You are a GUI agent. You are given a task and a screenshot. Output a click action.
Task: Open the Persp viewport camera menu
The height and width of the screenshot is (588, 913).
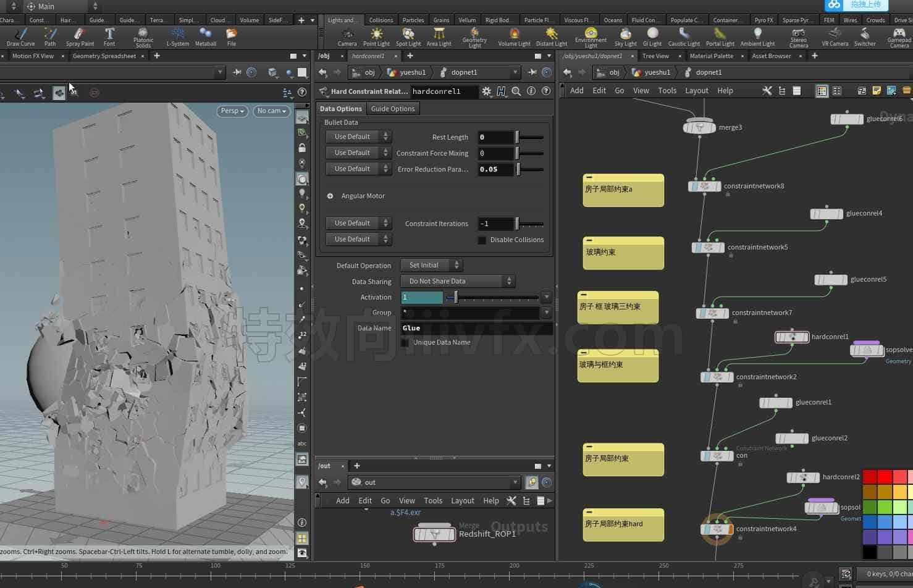coord(232,111)
